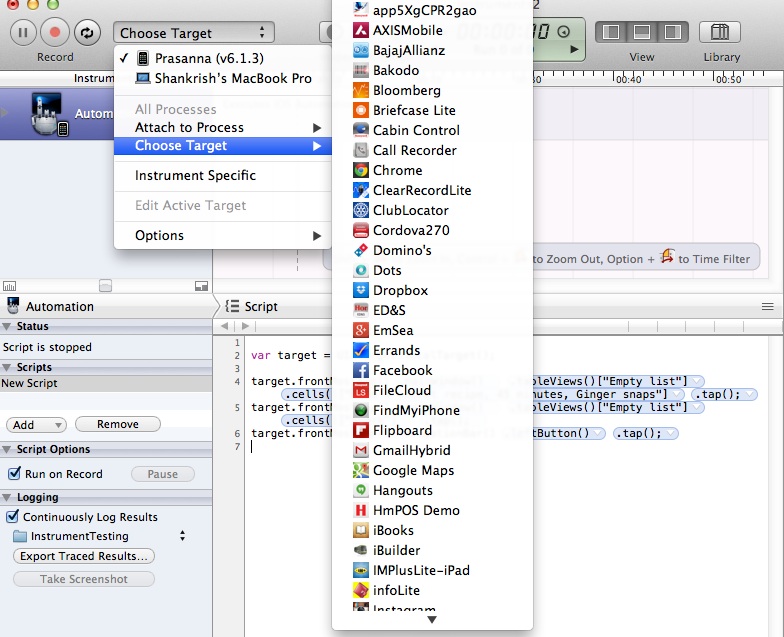Image resolution: width=784 pixels, height=637 pixels.
Task: Choose Errands app
Action: [432, 350]
